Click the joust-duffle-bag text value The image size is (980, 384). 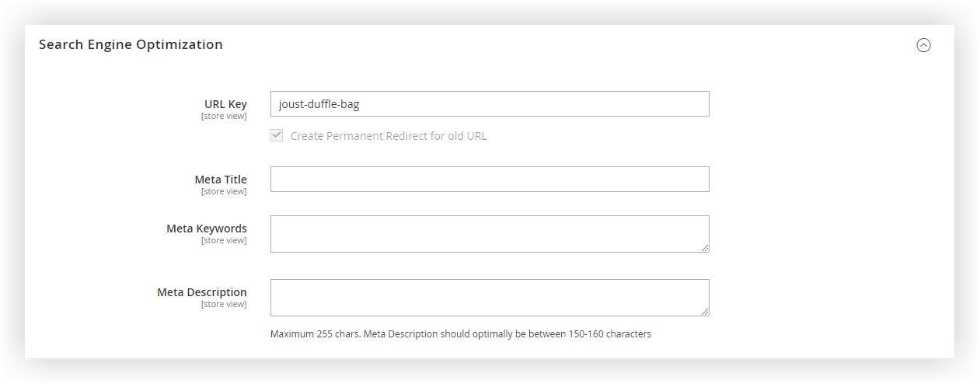point(319,104)
